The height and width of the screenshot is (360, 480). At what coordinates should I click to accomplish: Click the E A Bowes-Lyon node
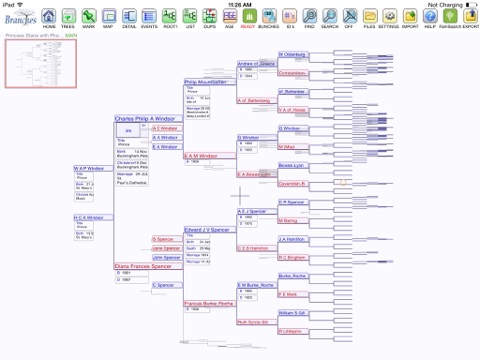pyautogui.click(x=257, y=174)
